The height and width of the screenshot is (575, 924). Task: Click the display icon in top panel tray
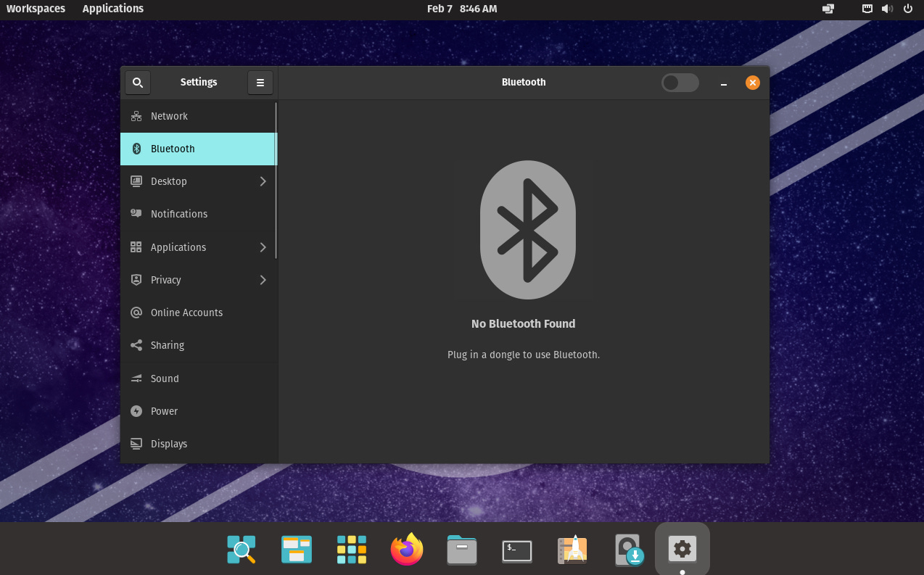coord(828,9)
